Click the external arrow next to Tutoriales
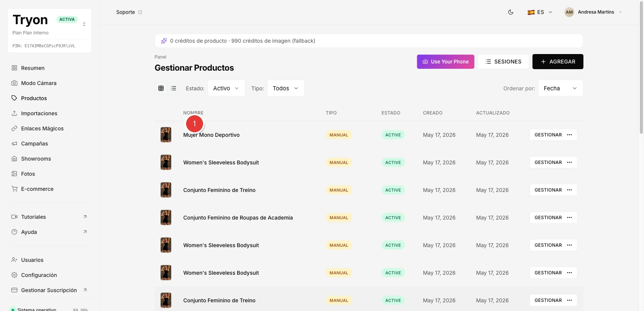Image resolution: width=644 pixels, height=311 pixels. [x=85, y=217]
